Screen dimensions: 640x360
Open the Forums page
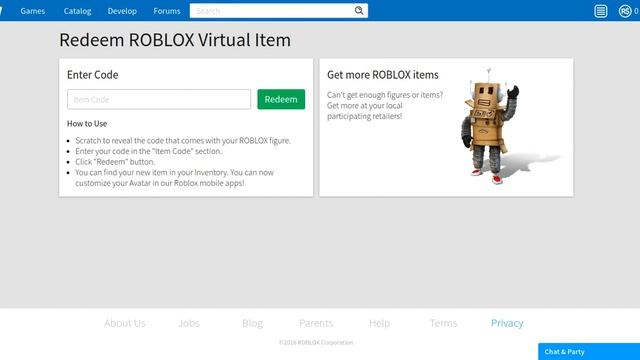(167, 11)
